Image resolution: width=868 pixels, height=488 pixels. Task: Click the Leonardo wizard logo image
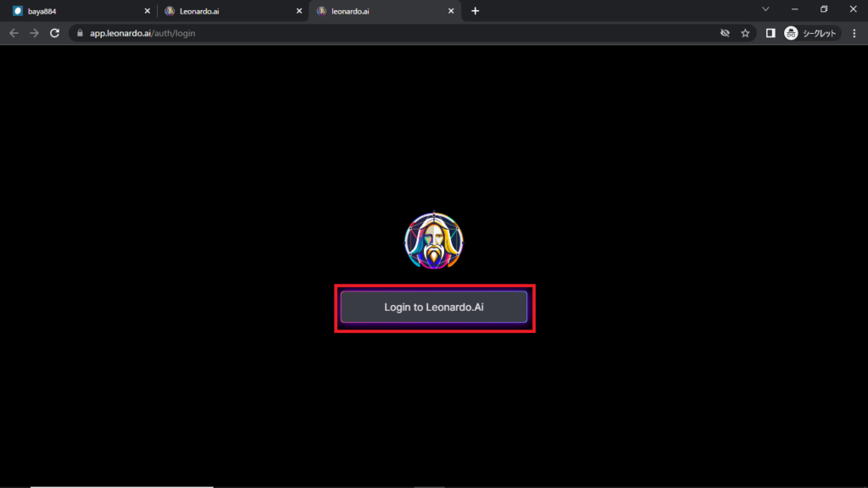click(434, 241)
